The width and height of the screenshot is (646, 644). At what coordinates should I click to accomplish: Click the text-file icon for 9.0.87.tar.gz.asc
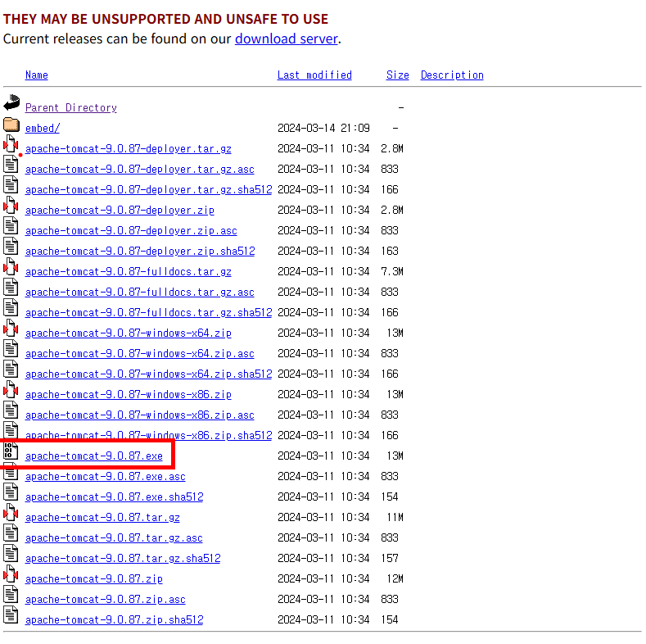[x=11, y=533]
